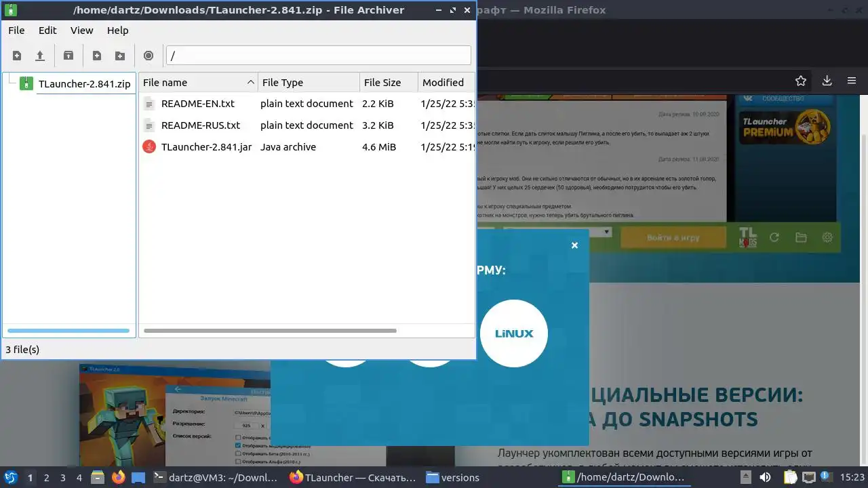
Task: Close the blue platform popup with X
Action: point(574,245)
